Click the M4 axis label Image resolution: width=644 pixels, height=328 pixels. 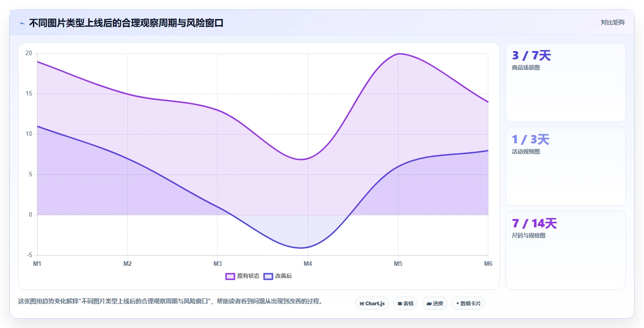(x=308, y=264)
